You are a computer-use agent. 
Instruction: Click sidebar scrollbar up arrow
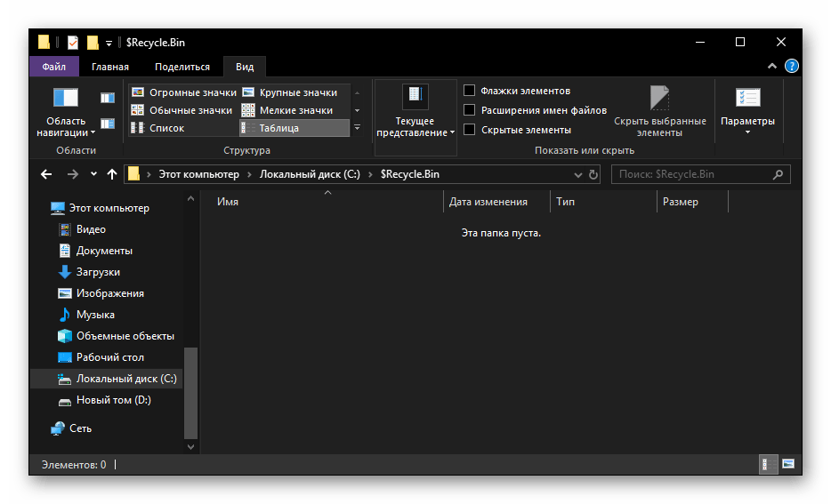[190, 199]
